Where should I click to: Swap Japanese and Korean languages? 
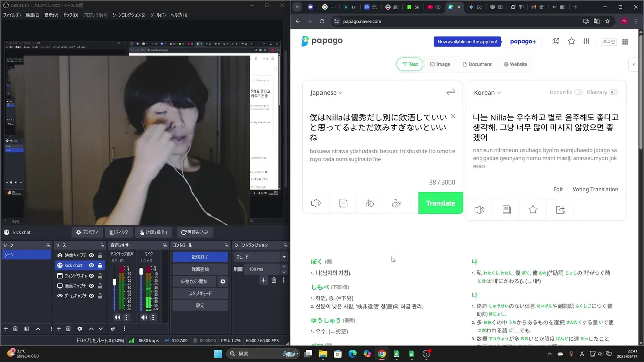[x=450, y=92]
